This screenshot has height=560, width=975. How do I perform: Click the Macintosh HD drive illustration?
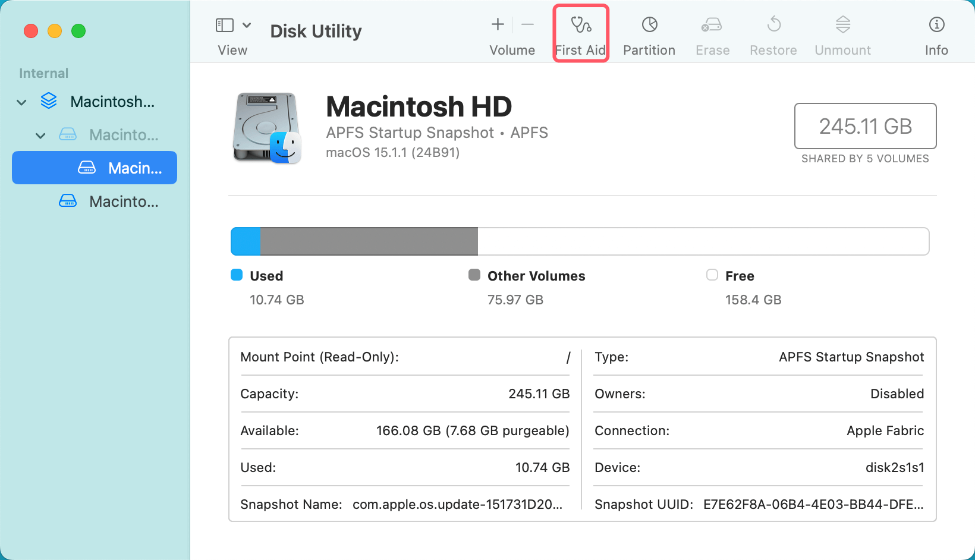(x=267, y=127)
